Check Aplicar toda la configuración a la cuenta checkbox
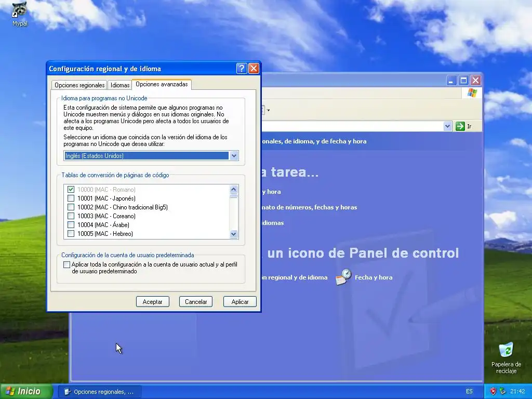The height and width of the screenshot is (399, 532). click(67, 264)
